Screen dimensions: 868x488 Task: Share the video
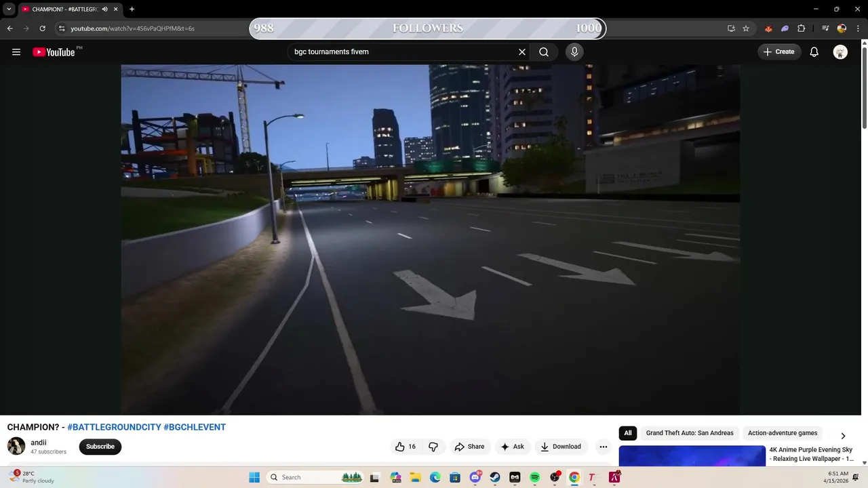pyautogui.click(x=469, y=447)
